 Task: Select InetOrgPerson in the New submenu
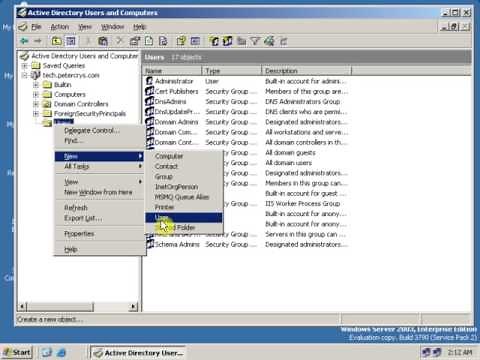184,187
